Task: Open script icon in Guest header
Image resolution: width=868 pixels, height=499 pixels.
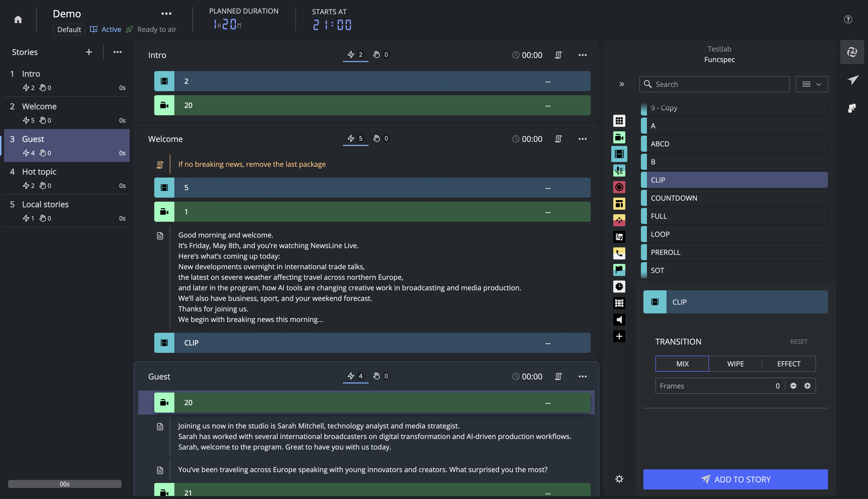Action: tap(558, 376)
